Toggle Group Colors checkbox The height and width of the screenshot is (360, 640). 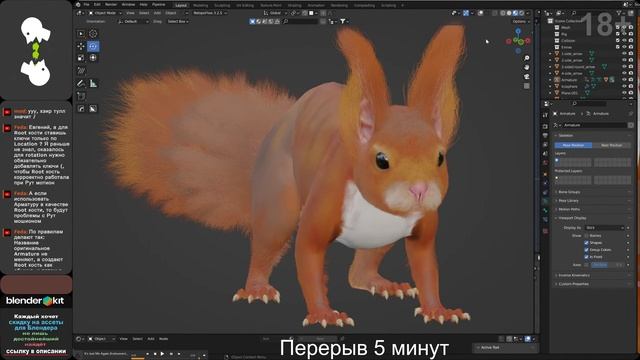point(587,250)
